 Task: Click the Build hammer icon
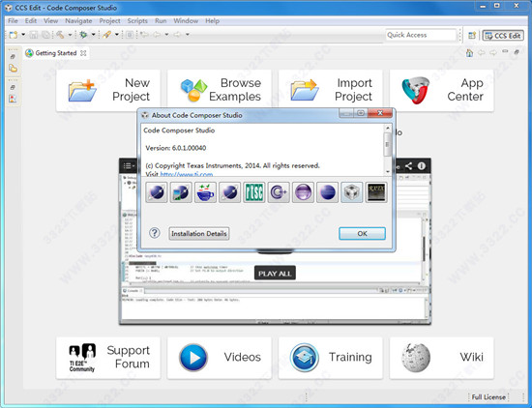click(60, 35)
